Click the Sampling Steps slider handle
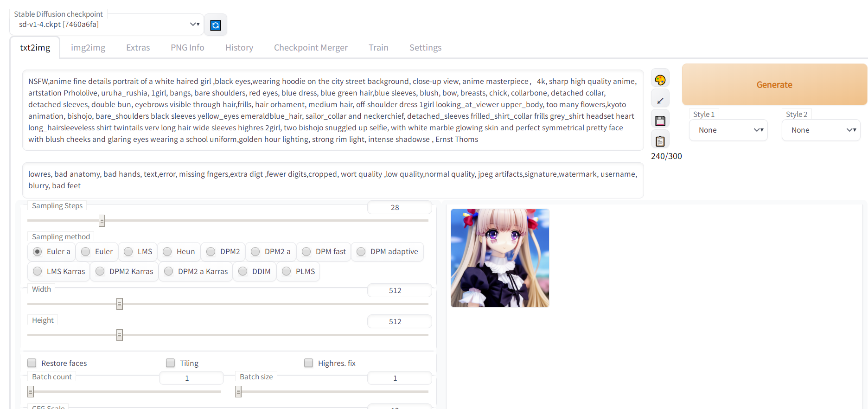This screenshot has width=868, height=409. point(102,221)
